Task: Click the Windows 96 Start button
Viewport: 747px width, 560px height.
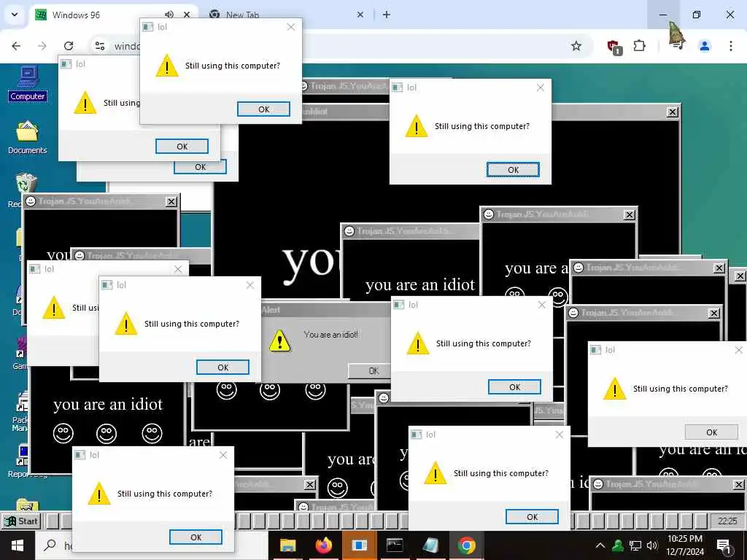Action: pos(21,521)
